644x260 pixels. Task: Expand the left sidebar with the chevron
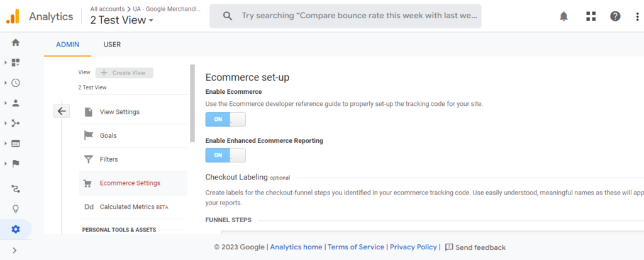[x=15, y=250]
